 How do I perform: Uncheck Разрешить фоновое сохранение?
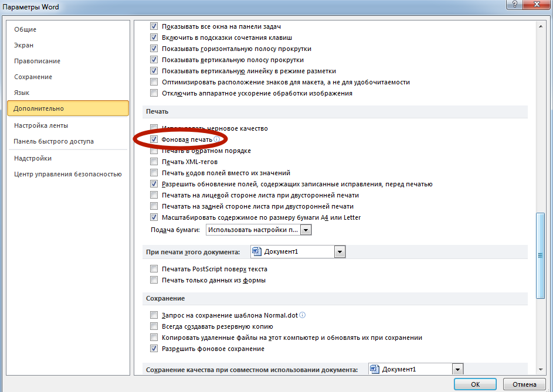[154, 349]
